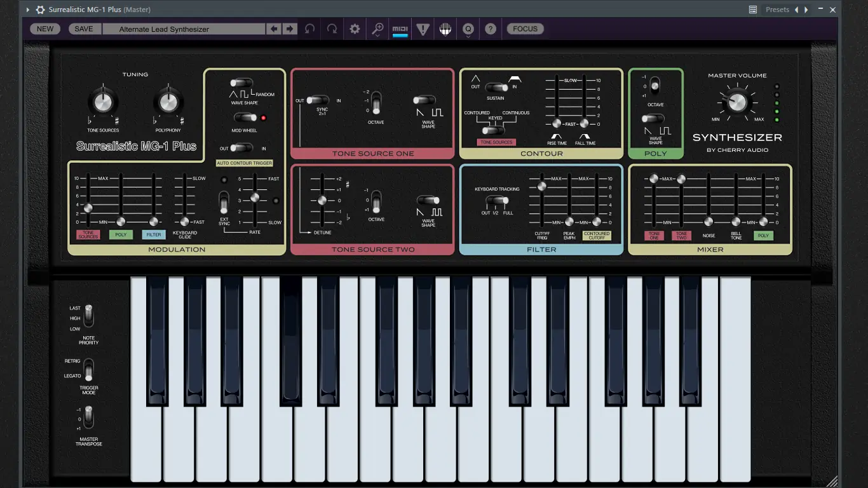Flip the Trigger Mode switch
Screen dimensions: 868x488
pos(89,370)
